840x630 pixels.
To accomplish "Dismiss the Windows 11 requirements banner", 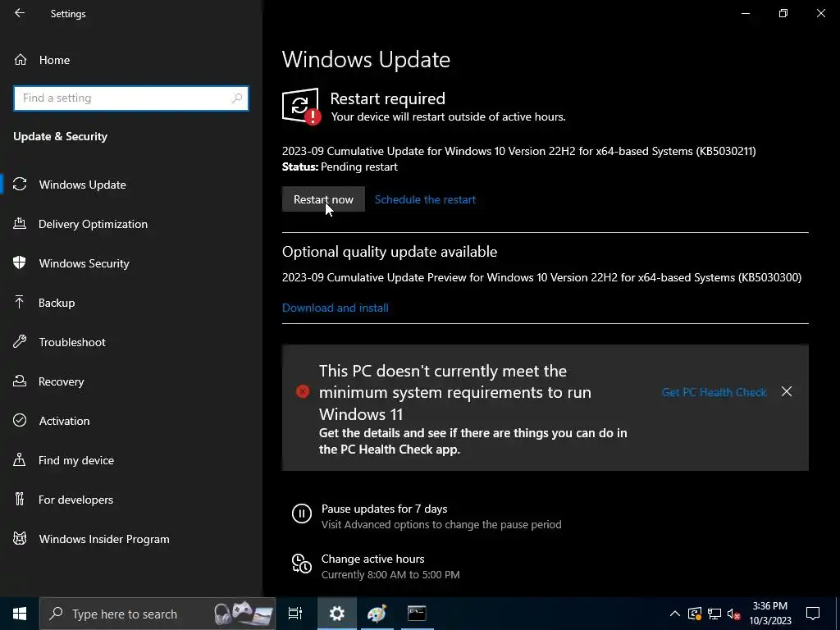I will [x=787, y=391].
